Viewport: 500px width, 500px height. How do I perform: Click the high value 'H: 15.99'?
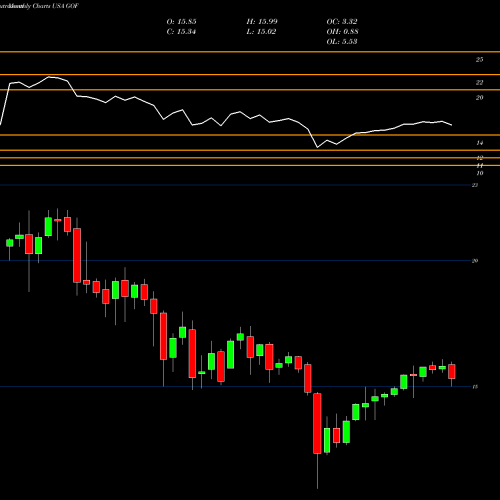[262, 22]
